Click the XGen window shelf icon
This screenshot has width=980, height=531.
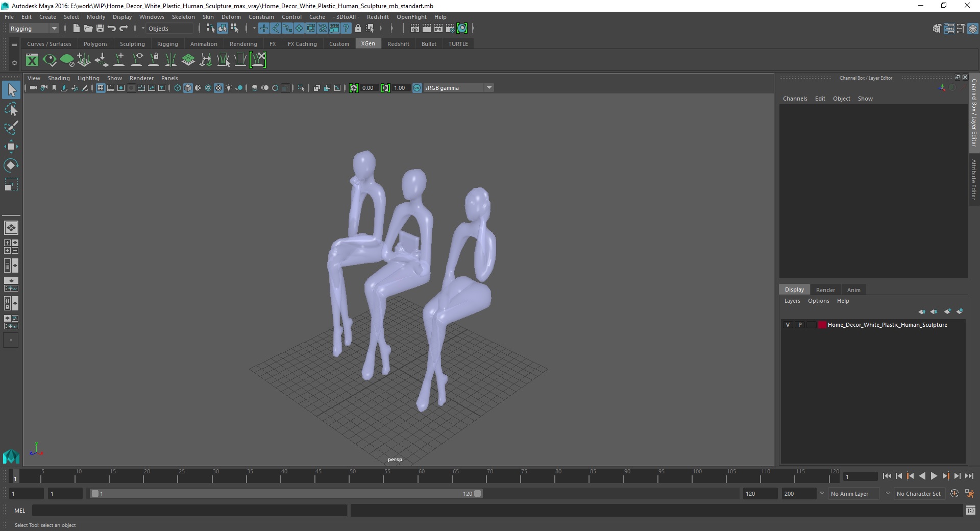pyautogui.click(x=32, y=60)
